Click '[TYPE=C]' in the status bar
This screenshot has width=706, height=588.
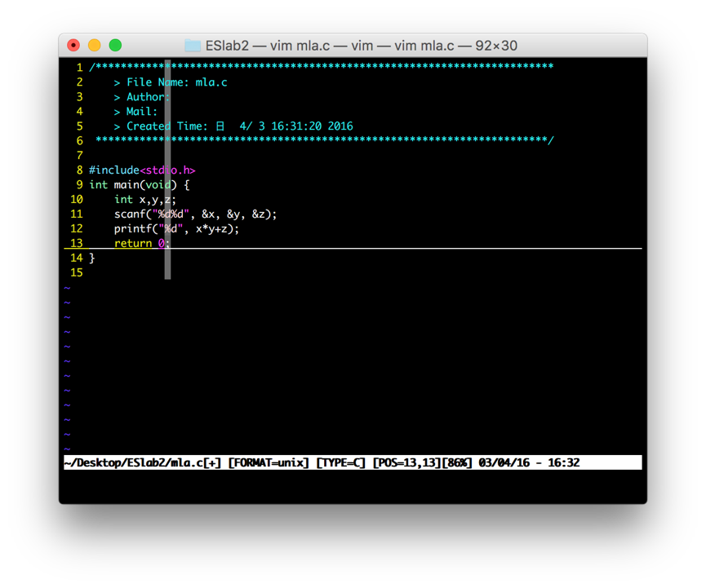tap(341, 462)
